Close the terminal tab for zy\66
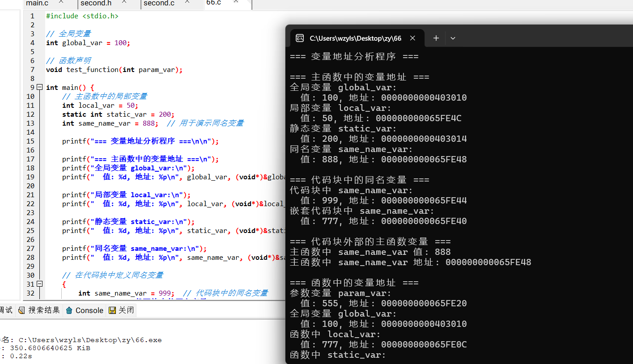633x364 pixels. (412, 38)
